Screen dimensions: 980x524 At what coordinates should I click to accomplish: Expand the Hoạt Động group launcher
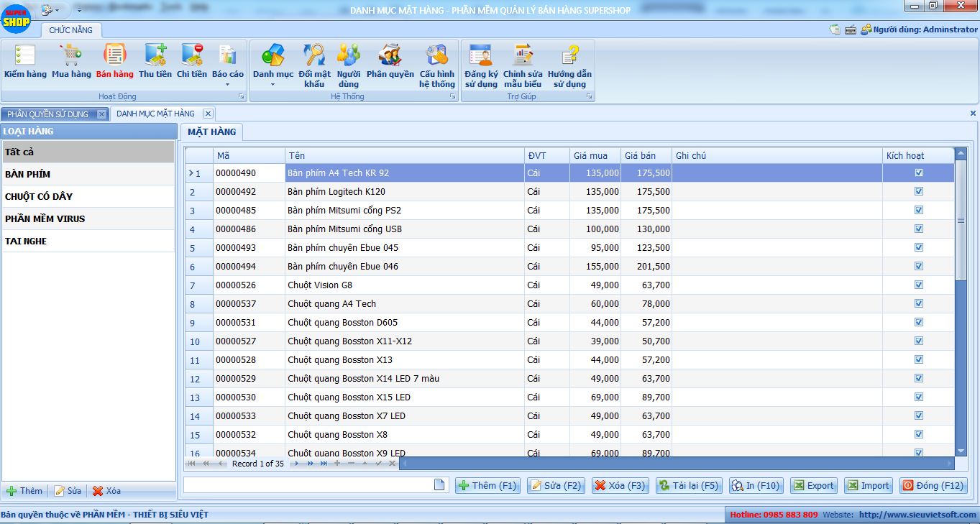tap(242, 96)
